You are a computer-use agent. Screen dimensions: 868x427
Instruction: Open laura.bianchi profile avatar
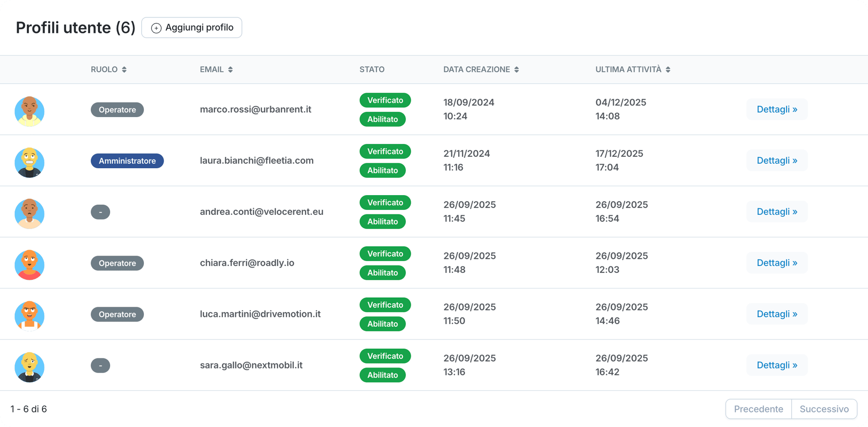pos(30,162)
